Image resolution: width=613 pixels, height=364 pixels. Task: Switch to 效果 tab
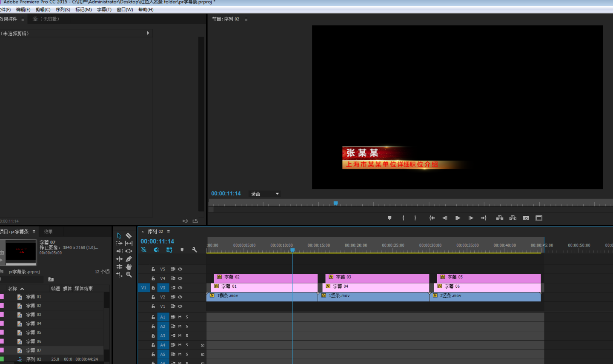click(48, 232)
